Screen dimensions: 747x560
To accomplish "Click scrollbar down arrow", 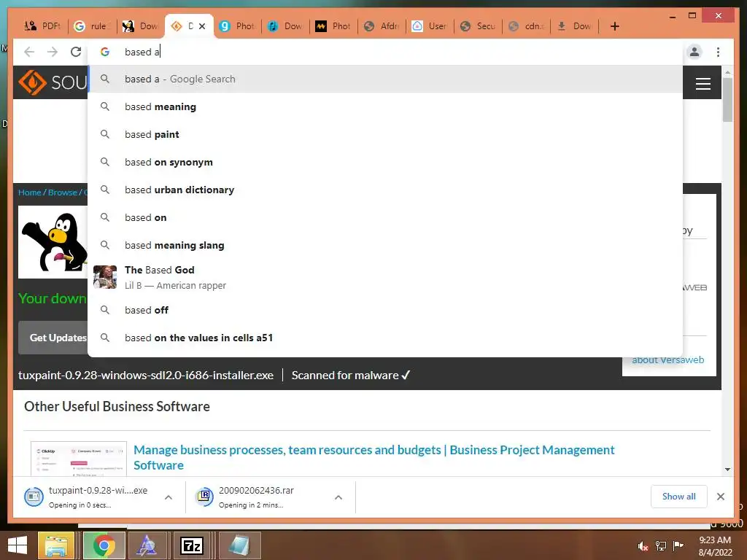I will [x=727, y=470].
